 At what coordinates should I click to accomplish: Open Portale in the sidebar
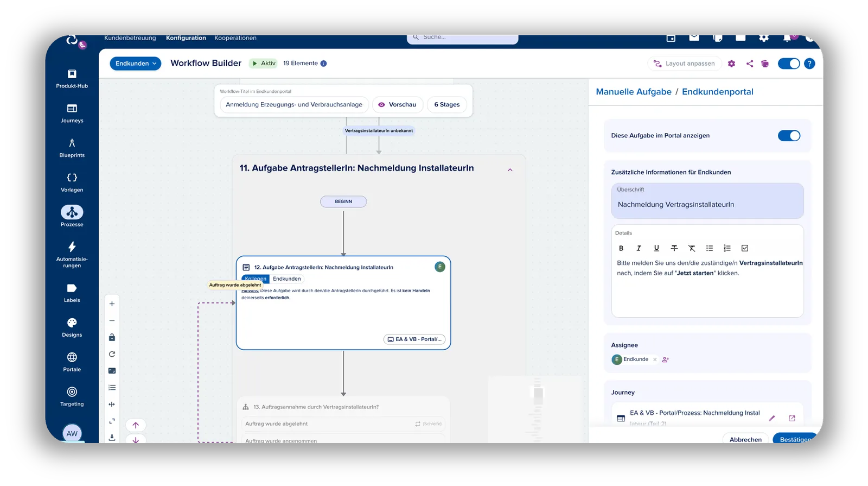(x=72, y=363)
